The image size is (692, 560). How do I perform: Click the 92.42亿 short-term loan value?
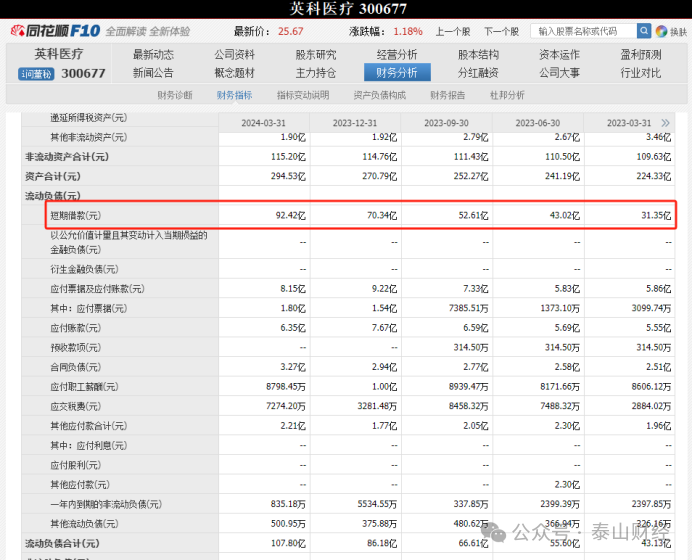point(290,216)
